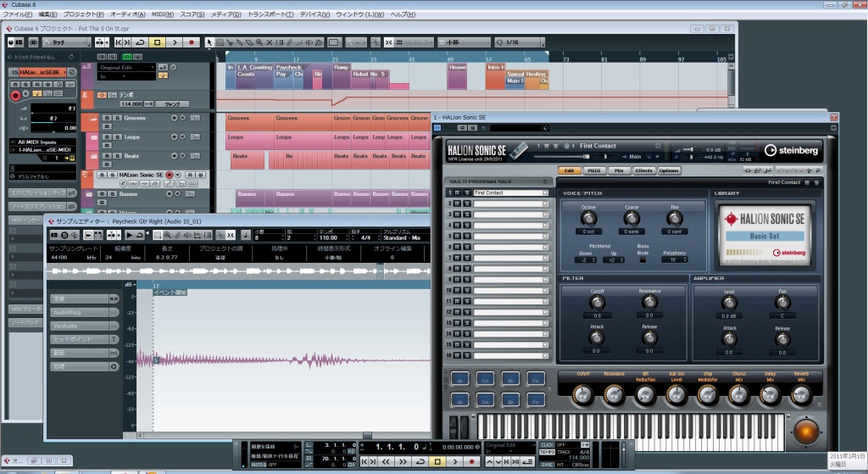Open dB scale dropdown in Sample Editor
Viewport: 868px width, 474px height.
coord(130,285)
